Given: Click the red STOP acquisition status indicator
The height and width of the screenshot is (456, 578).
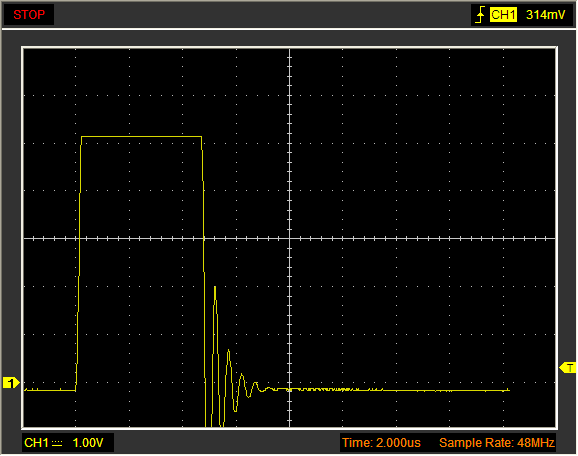Looking at the screenshot, I should [x=29, y=15].
